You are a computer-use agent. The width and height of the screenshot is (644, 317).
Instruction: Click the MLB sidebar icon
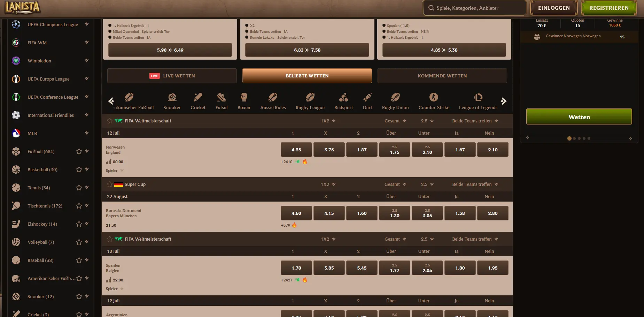point(16,133)
